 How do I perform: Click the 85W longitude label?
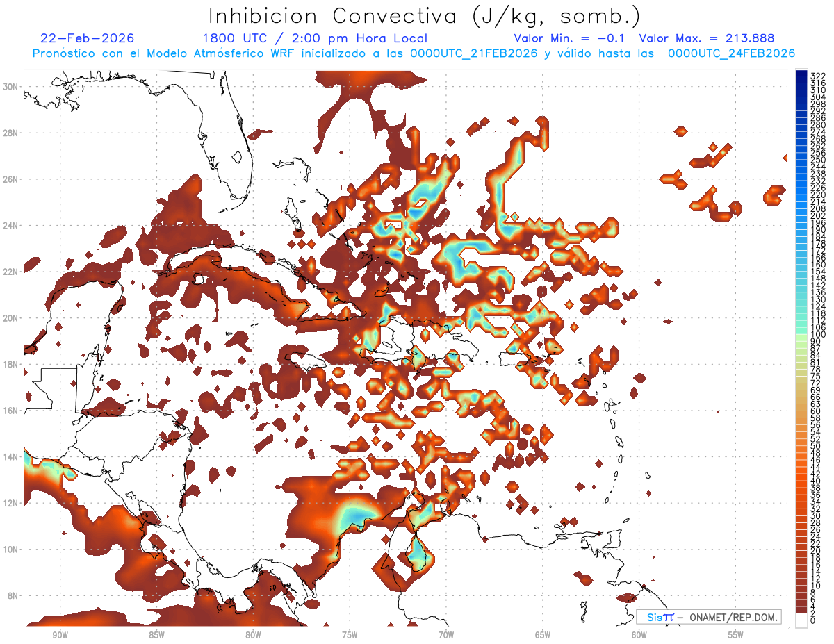pos(156,635)
